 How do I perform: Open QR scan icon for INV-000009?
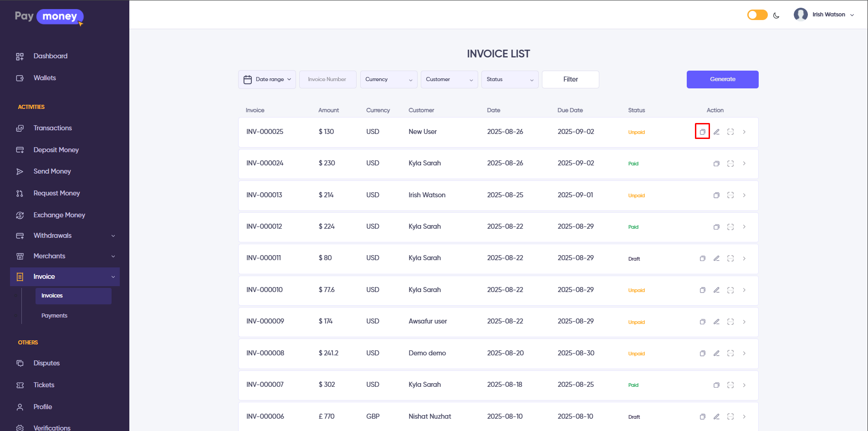(x=730, y=322)
